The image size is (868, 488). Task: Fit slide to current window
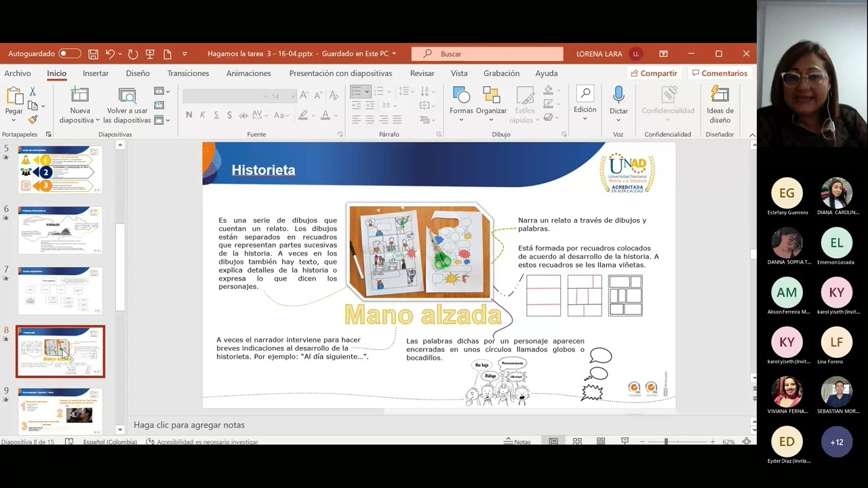[x=747, y=441]
